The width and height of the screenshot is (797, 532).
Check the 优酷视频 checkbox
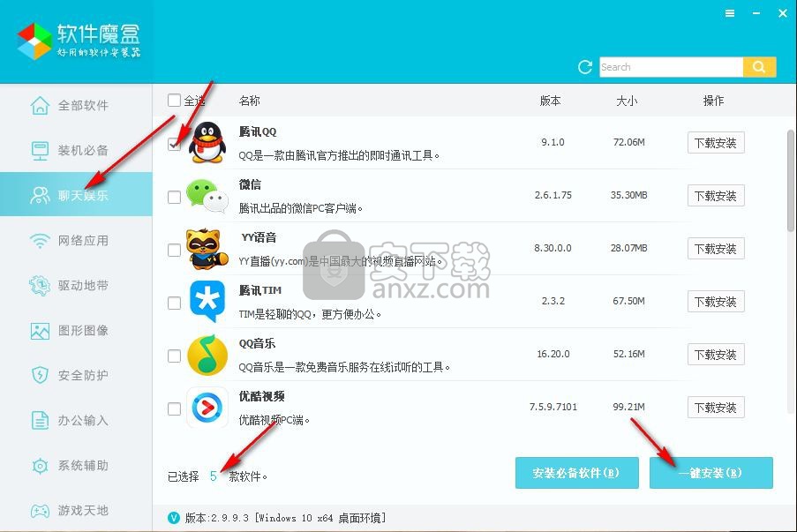(175, 408)
